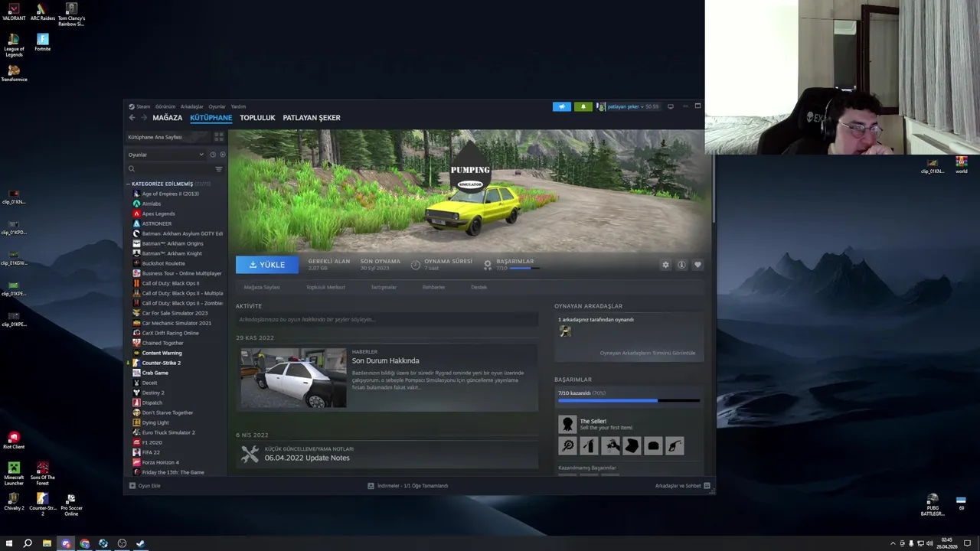
Task: Click the library search input field
Action: [172, 169]
